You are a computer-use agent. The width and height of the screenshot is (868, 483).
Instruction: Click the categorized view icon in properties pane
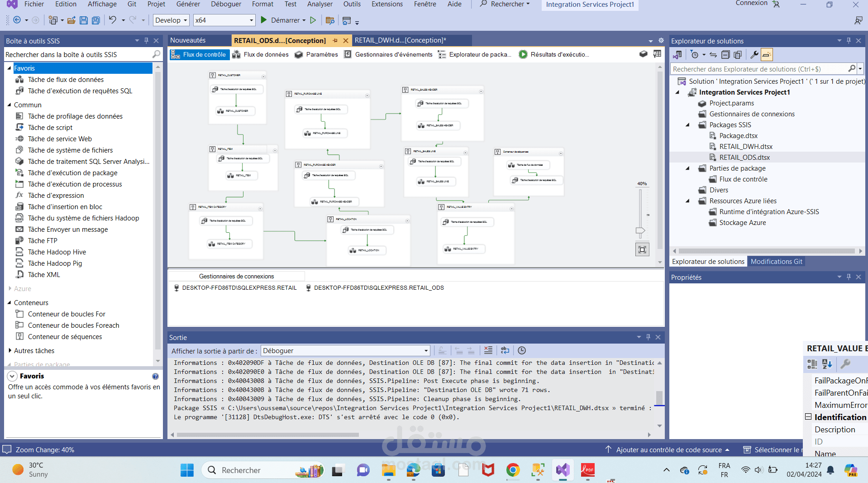click(x=812, y=363)
